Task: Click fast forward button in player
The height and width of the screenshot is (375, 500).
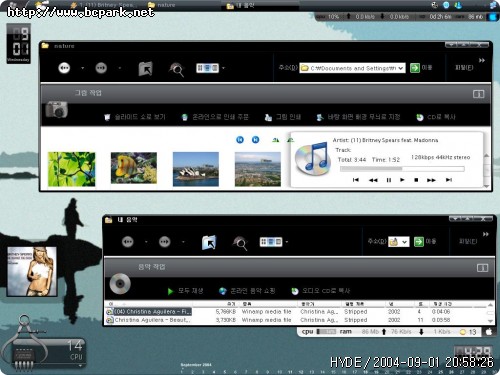Action: pyautogui.click(x=431, y=180)
